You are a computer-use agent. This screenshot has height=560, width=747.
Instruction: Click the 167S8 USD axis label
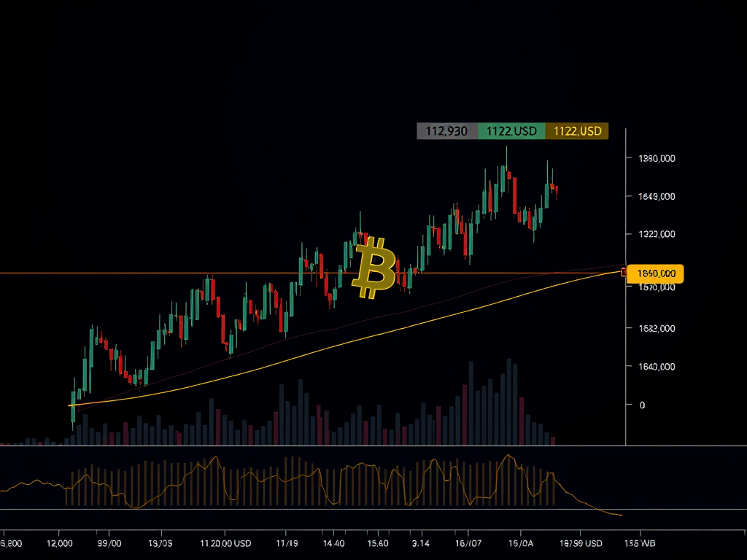pos(581,543)
